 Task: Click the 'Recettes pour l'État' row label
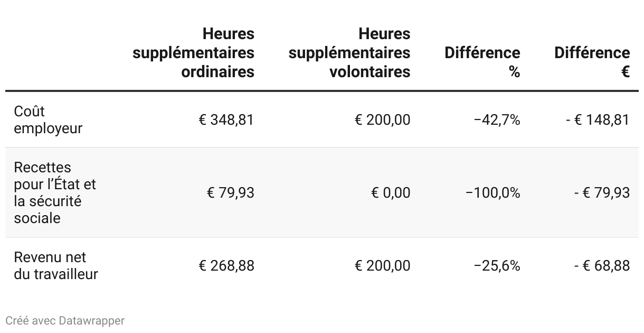55,192
